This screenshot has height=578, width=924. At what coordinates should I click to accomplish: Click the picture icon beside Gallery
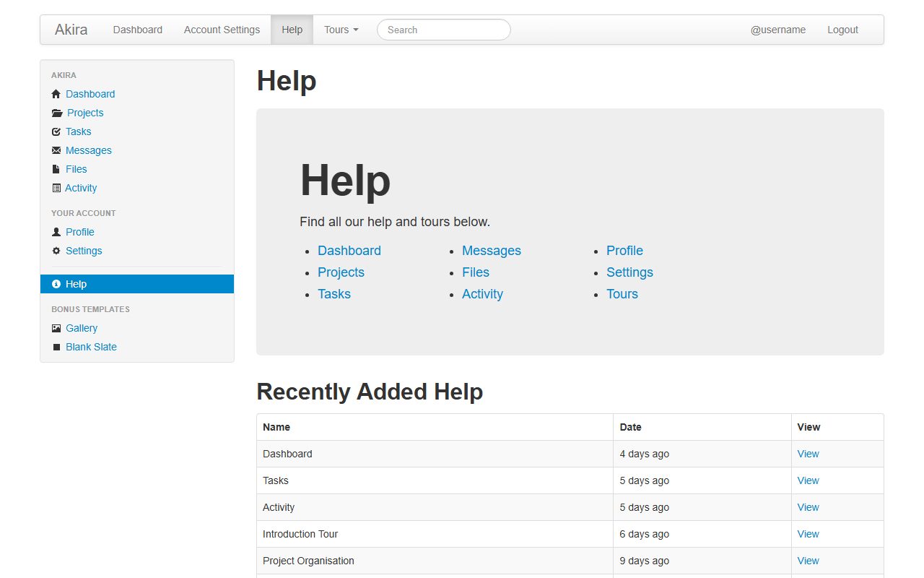tap(56, 328)
